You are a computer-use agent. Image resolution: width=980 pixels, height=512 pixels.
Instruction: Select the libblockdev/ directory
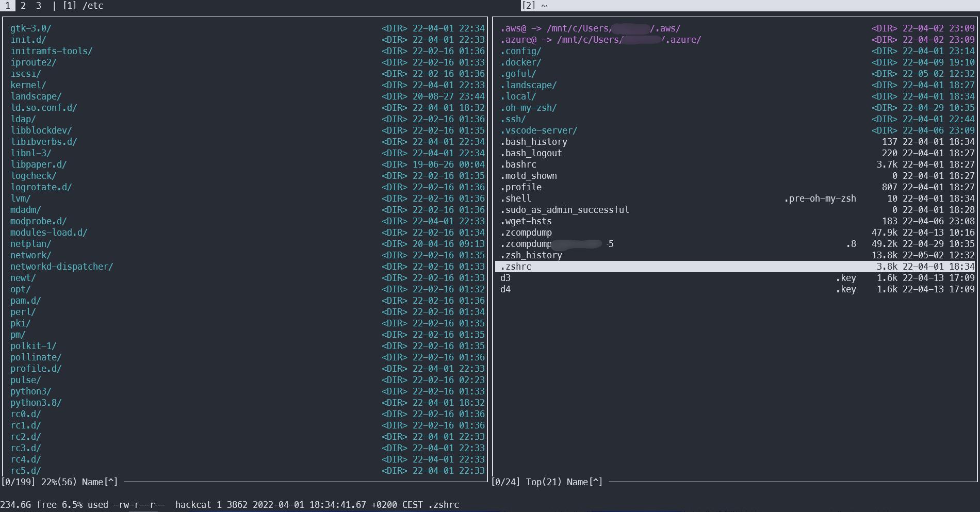pyautogui.click(x=248, y=130)
